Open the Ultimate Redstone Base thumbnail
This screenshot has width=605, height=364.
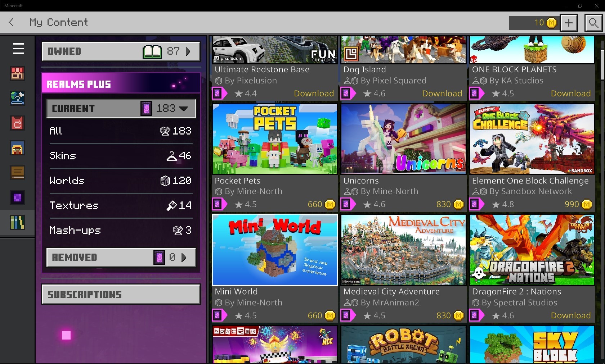275,50
